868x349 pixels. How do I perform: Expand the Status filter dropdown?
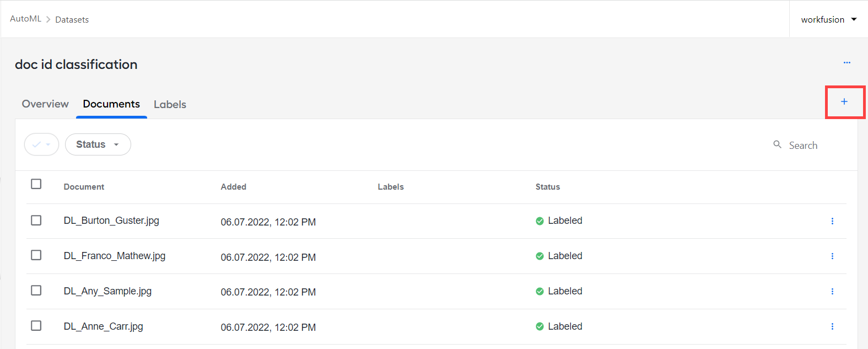(98, 144)
